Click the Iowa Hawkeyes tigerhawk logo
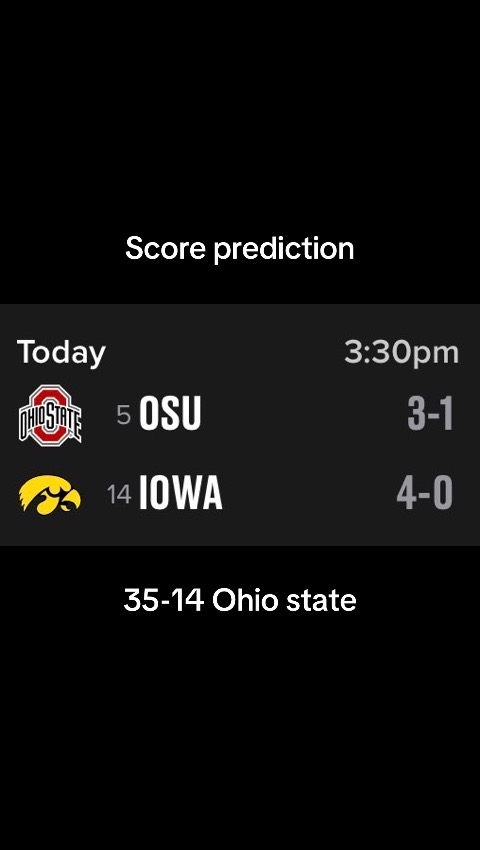The height and width of the screenshot is (850, 480). (x=50, y=494)
